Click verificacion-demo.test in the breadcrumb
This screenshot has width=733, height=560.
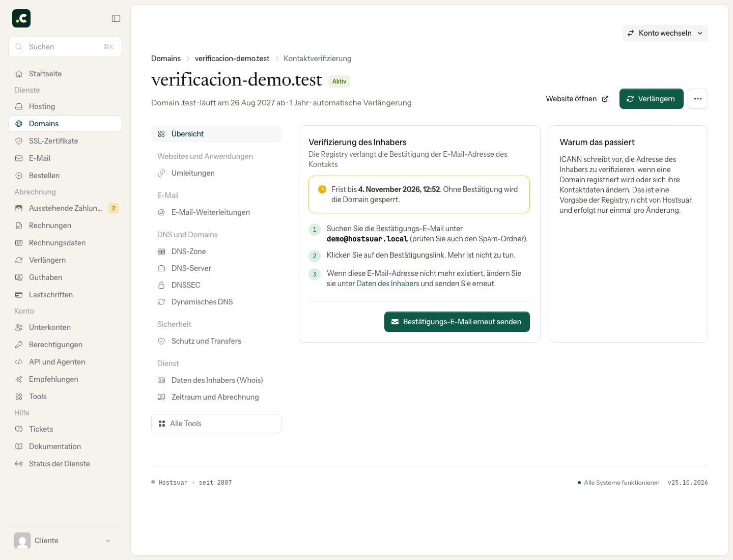click(x=232, y=59)
